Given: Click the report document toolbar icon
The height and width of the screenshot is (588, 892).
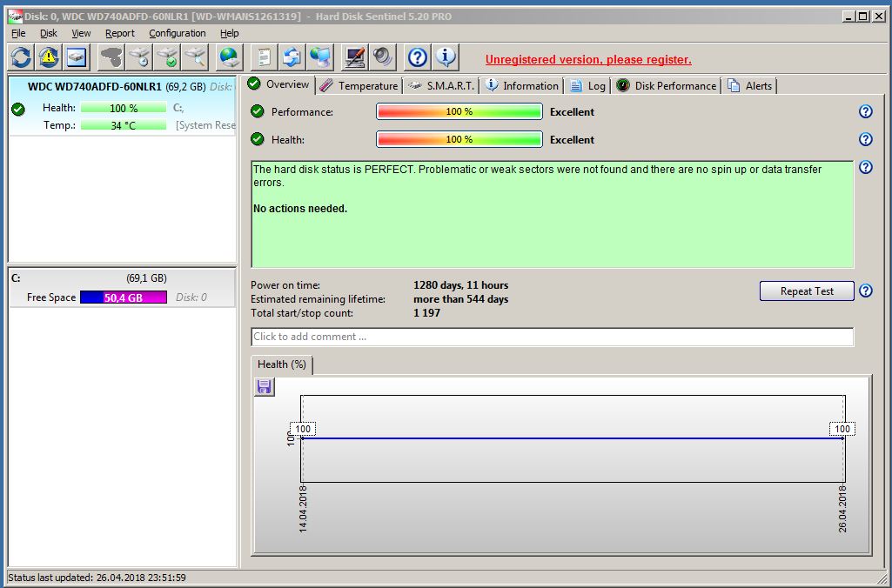Looking at the screenshot, I should 263,57.
